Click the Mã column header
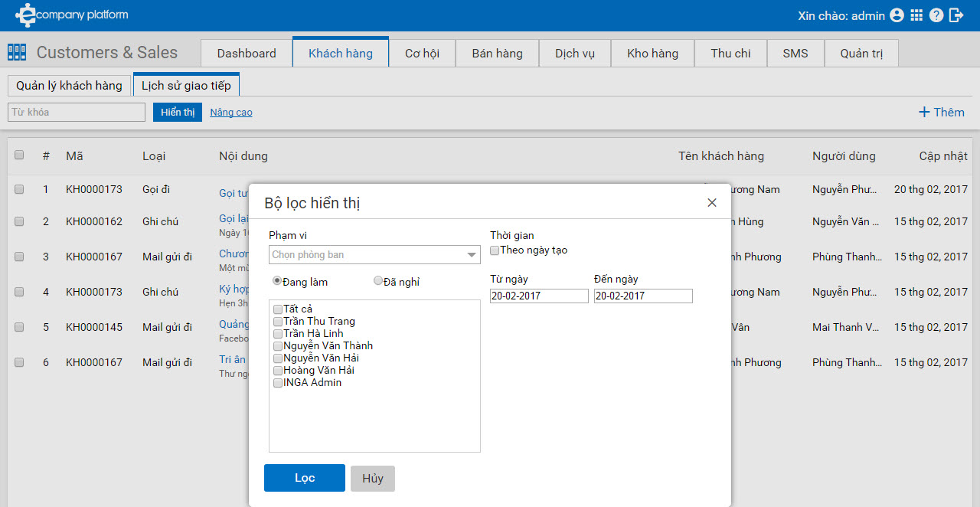 (x=74, y=155)
